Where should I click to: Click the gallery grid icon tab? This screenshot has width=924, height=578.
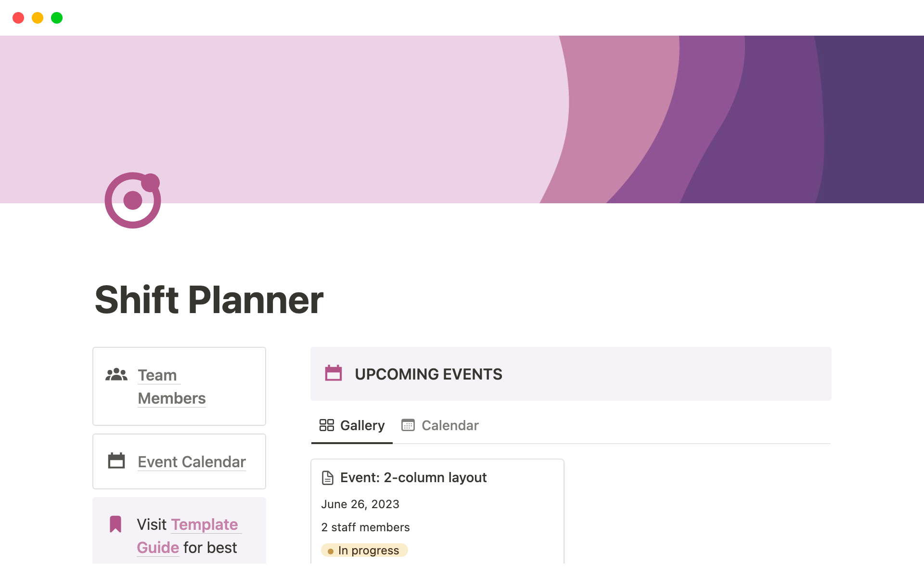tap(327, 425)
